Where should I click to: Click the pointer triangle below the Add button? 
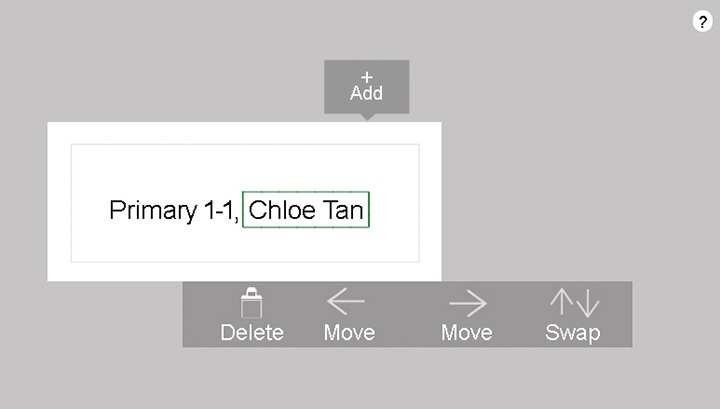[366, 117]
